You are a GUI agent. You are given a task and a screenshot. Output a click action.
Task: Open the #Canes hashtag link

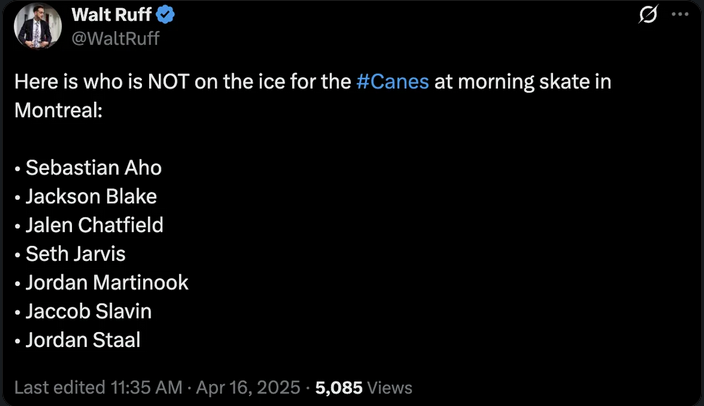pos(392,82)
